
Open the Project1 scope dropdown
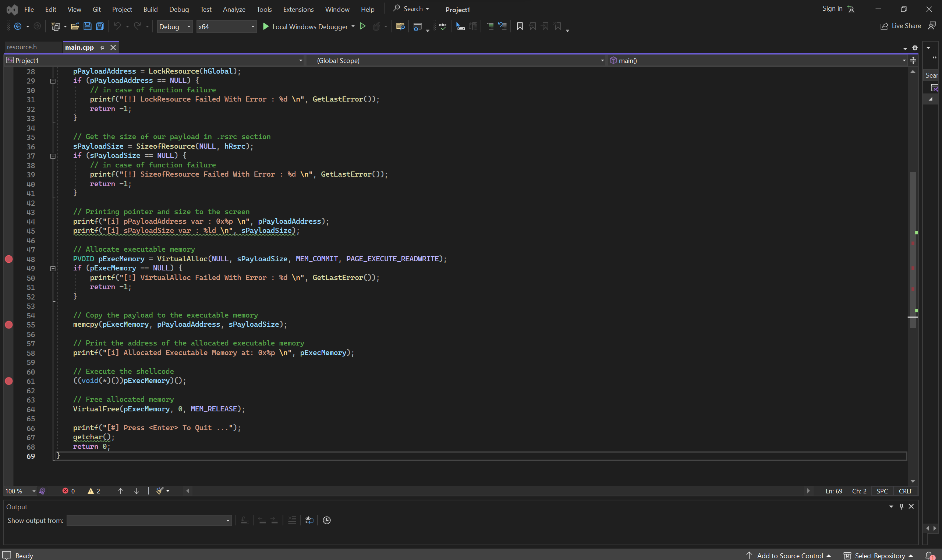(154, 60)
